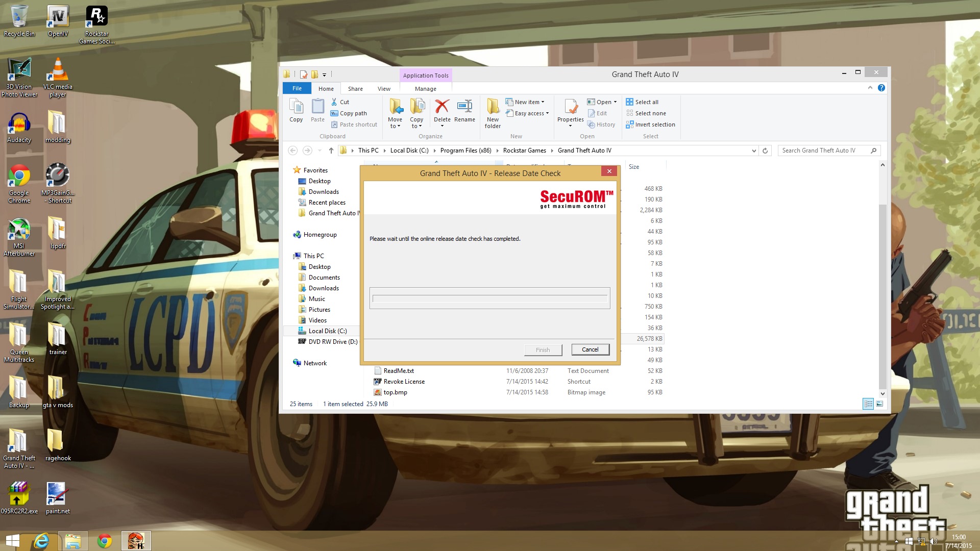The width and height of the screenshot is (980, 551).
Task: Click the explorer refresh button
Action: [x=765, y=151]
